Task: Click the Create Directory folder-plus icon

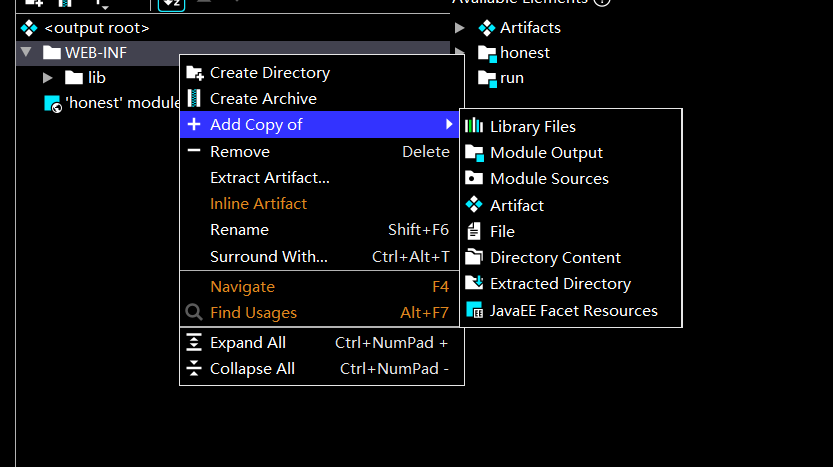Action: click(x=195, y=73)
